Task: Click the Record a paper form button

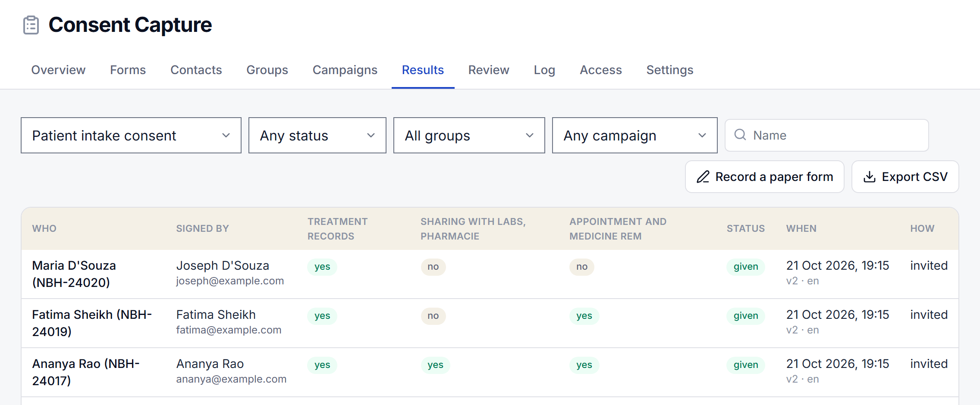Action: (765, 177)
